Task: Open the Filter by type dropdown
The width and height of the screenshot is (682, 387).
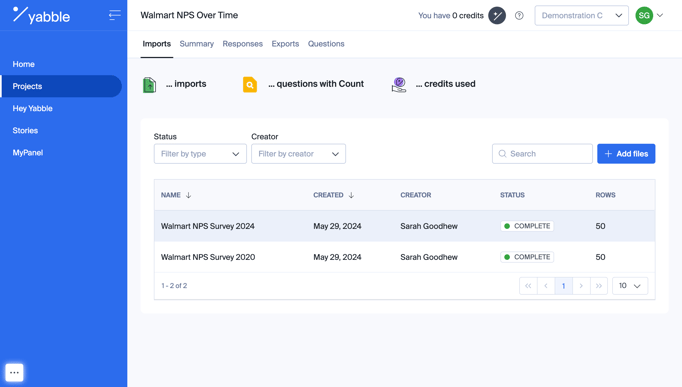Action: [x=200, y=154]
